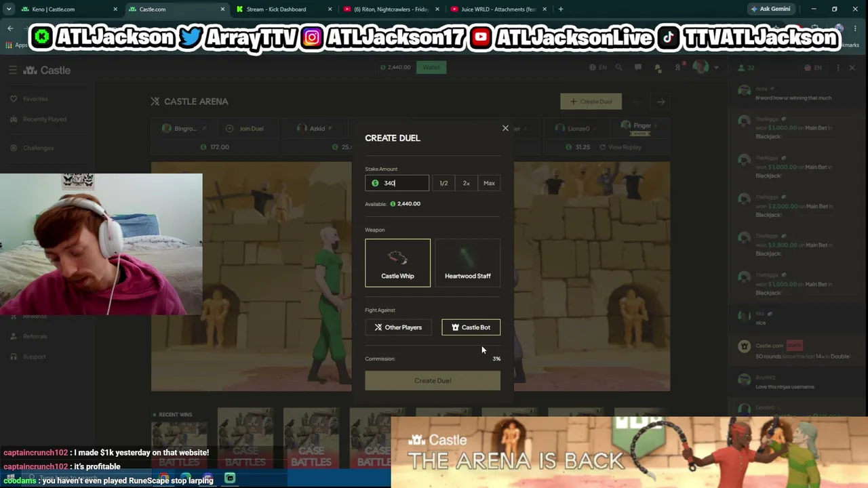Open the EN language selector in header

[597, 68]
